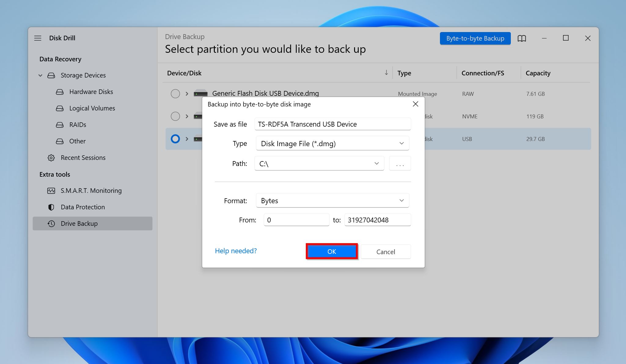
Task: Expand the Generic Flash Disk tree item
Action: click(186, 93)
